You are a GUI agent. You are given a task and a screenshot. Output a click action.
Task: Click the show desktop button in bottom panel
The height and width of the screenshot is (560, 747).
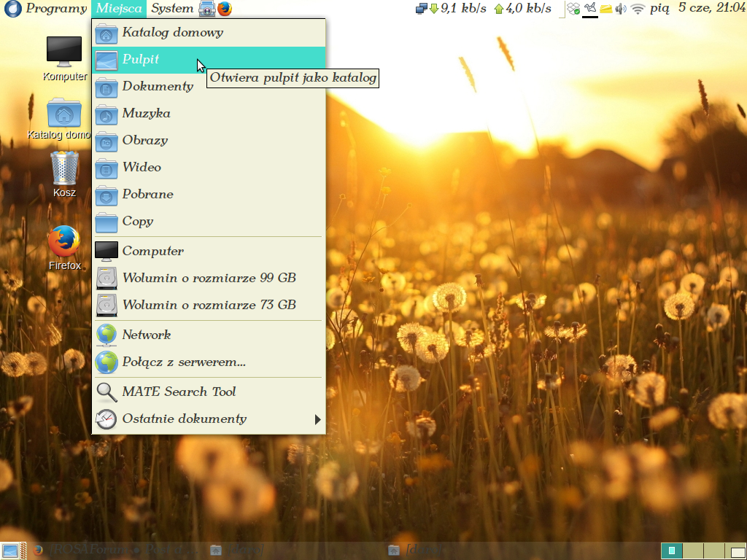(x=10, y=551)
